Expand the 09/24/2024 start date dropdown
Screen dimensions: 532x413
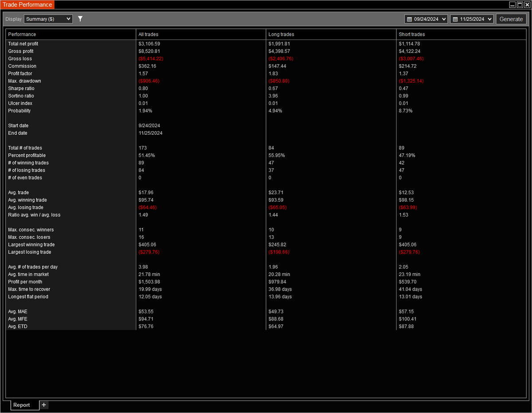tap(445, 19)
